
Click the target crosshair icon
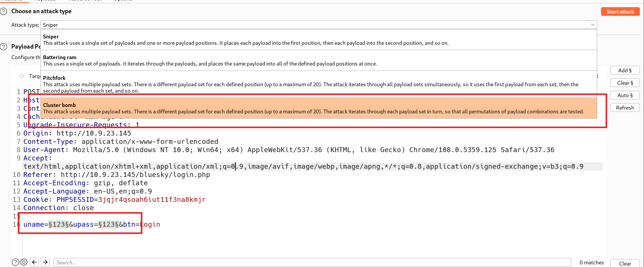(22, 76)
